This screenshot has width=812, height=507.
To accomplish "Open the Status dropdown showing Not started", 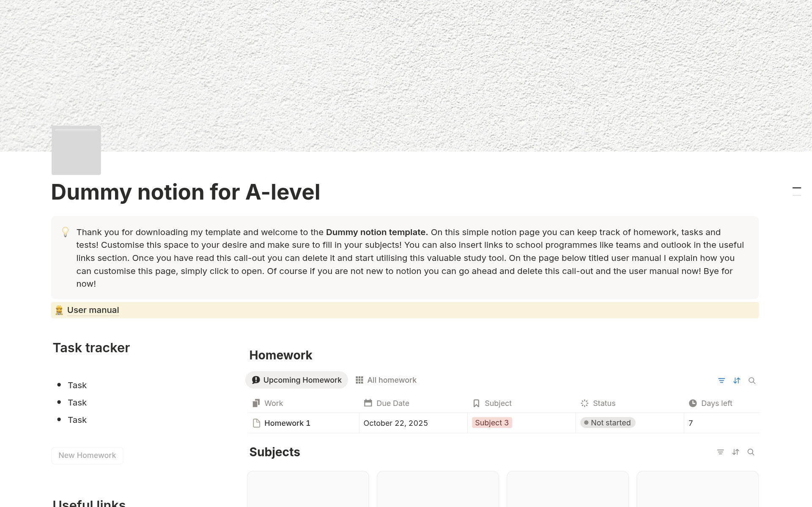I will point(608,423).
